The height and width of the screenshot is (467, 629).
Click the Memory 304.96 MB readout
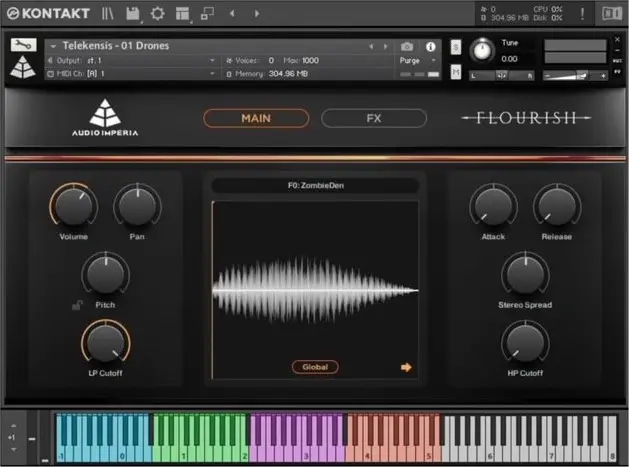288,74
